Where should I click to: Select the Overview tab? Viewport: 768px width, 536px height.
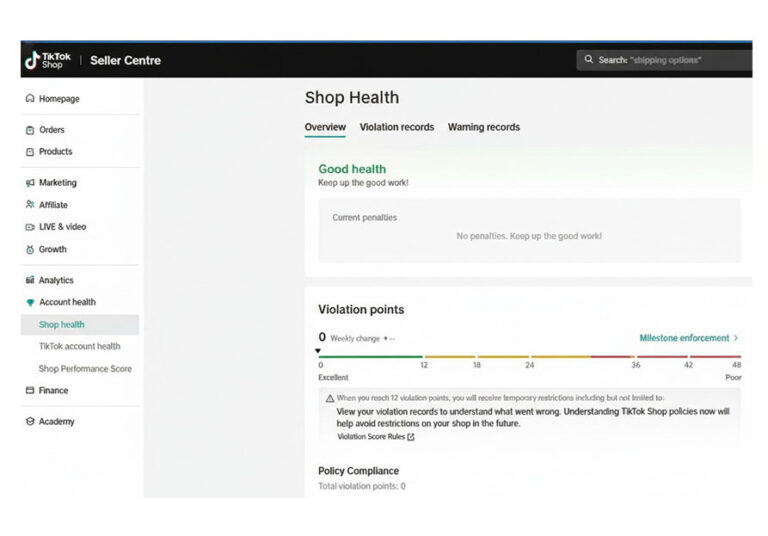coord(325,127)
